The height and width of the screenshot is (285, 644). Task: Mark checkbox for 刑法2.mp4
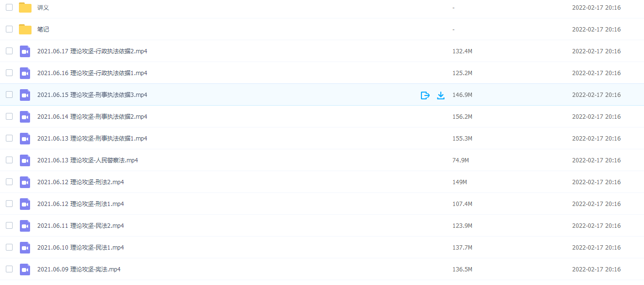9,182
